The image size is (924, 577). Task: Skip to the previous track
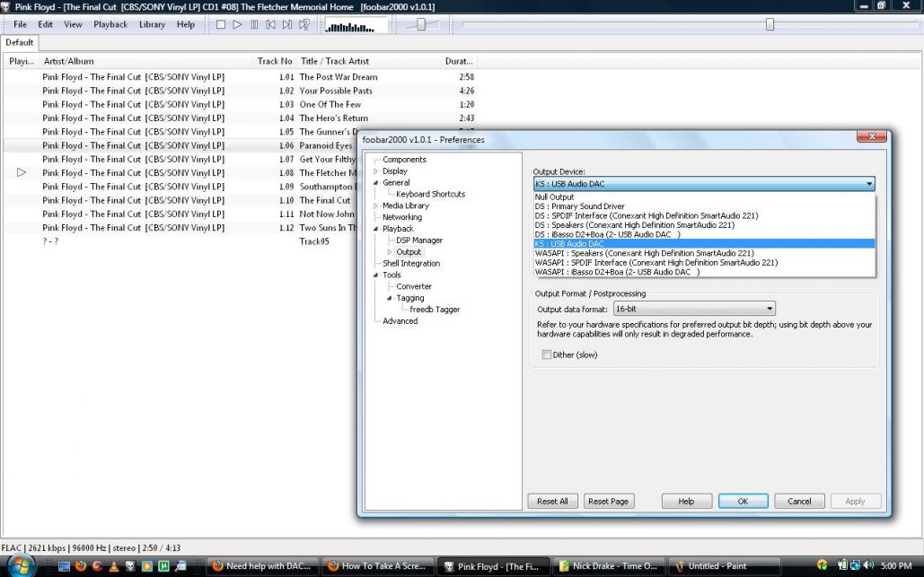point(270,24)
